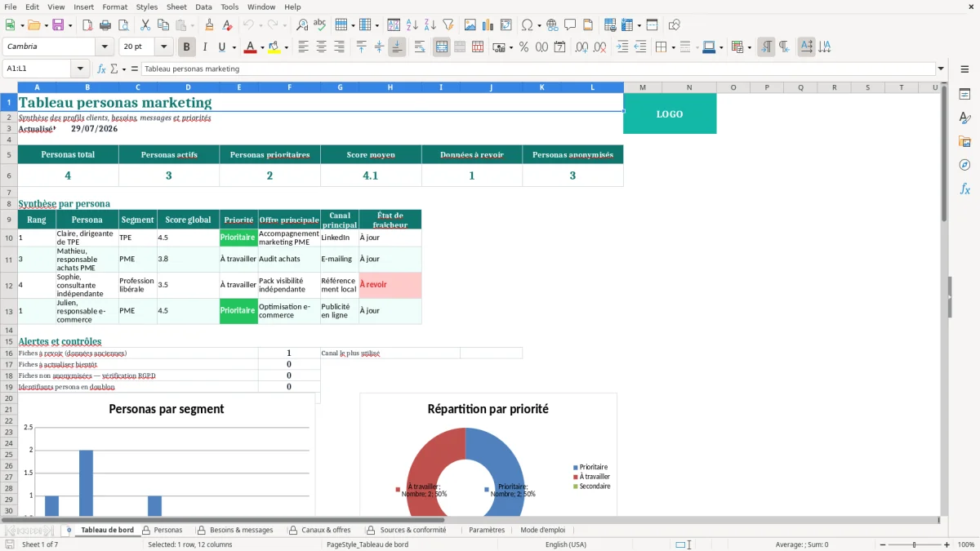Toggle Bold formatting
This screenshot has width=980, height=551.
point(187,47)
